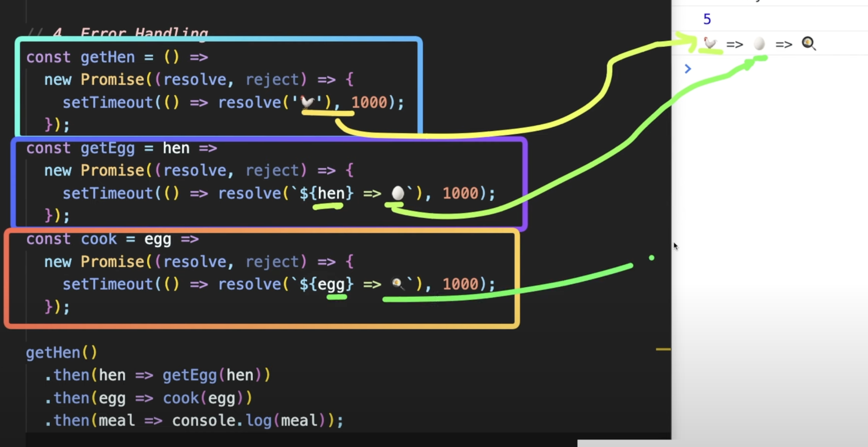Click the Error Handling comment line

pos(118,33)
